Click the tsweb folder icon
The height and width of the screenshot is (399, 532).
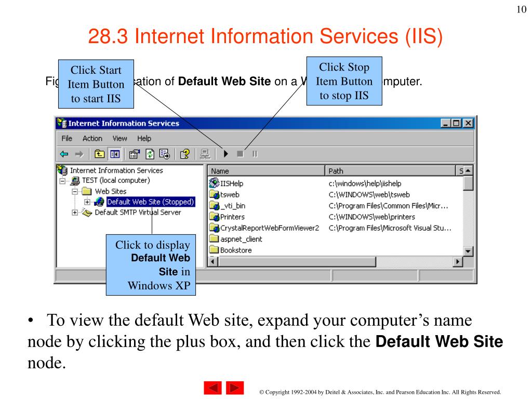click(214, 194)
